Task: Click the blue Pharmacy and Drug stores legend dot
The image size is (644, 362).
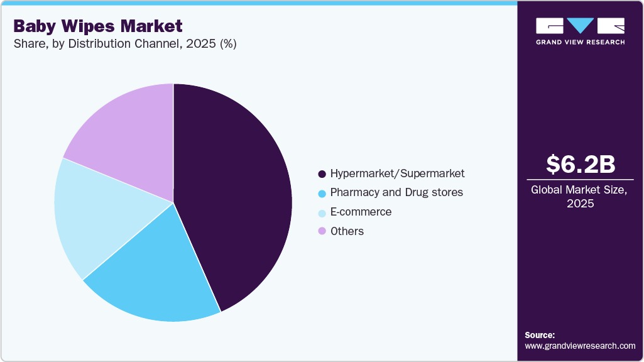Action: (322, 192)
